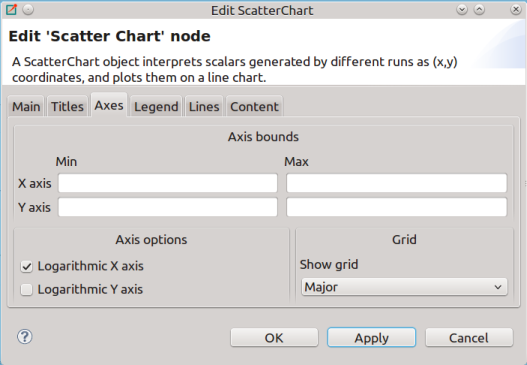The height and width of the screenshot is (365, 527).
Task: Click the 'Axis options' group heading
Action: coord(151,240)
